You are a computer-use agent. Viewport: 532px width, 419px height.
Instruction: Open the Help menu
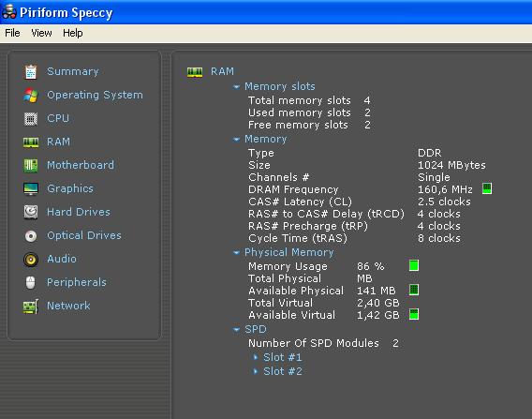pos(73,33)
